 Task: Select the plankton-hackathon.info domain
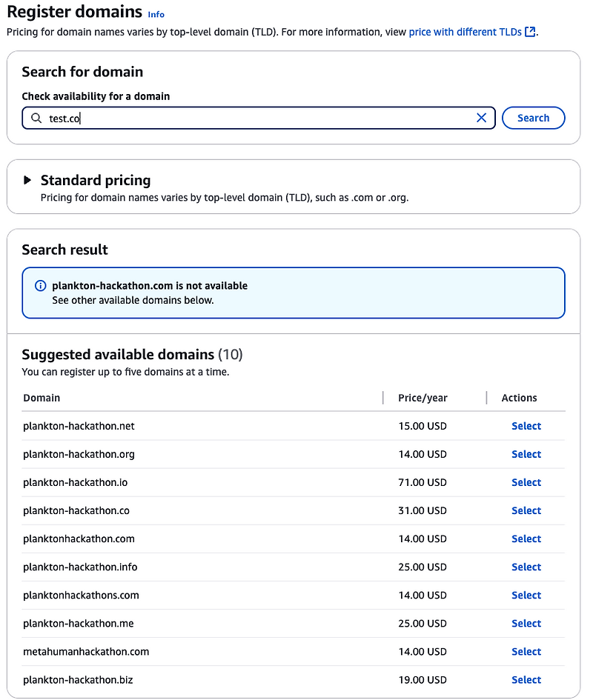pyautogui.click(x=526, y=567)
